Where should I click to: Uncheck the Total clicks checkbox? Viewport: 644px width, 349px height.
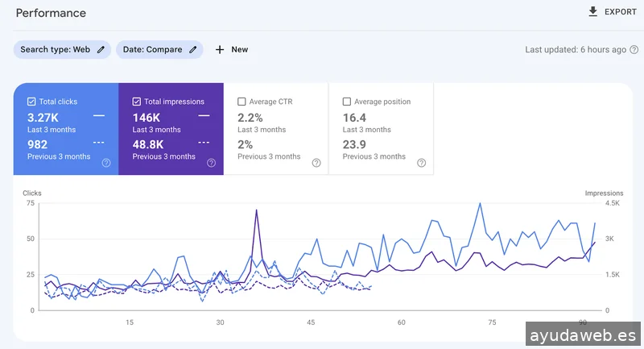[31, 102]
